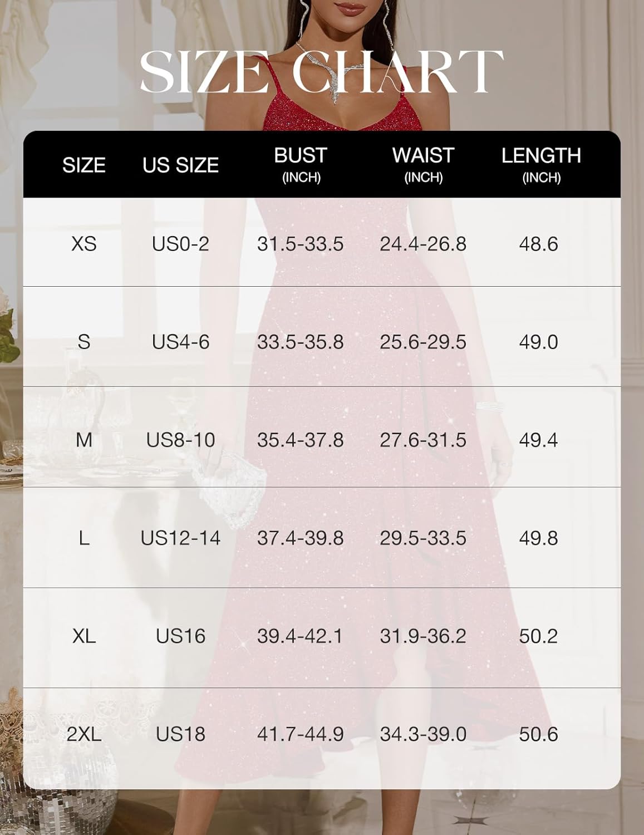
Task: Click the waist value 25.6-29.5
Action: (423, 342)
